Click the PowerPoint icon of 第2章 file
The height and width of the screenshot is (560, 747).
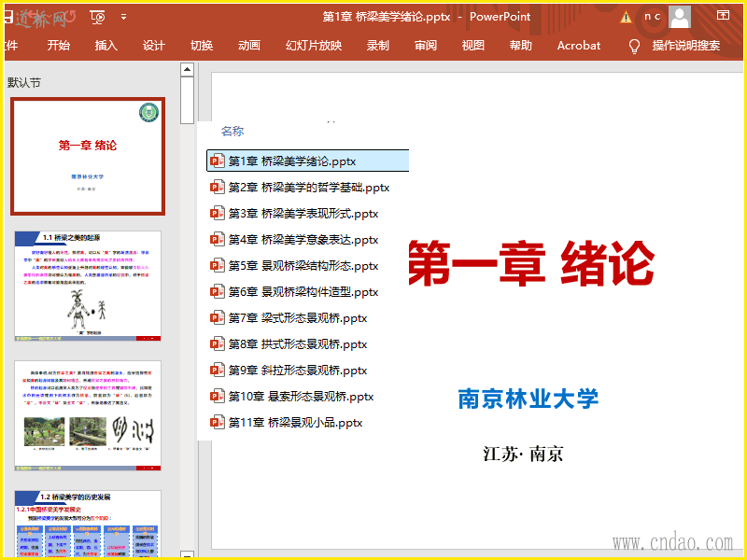tap(218, 188)
